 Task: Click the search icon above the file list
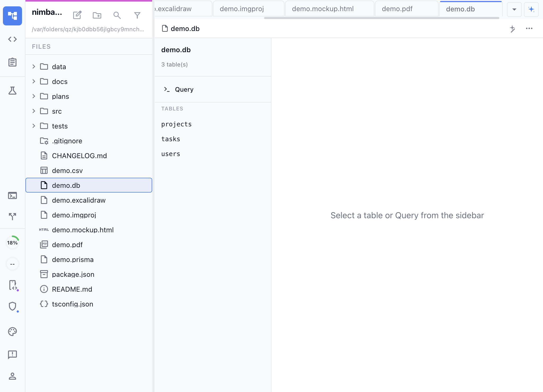pyautogui.click(x=117, y=15)
